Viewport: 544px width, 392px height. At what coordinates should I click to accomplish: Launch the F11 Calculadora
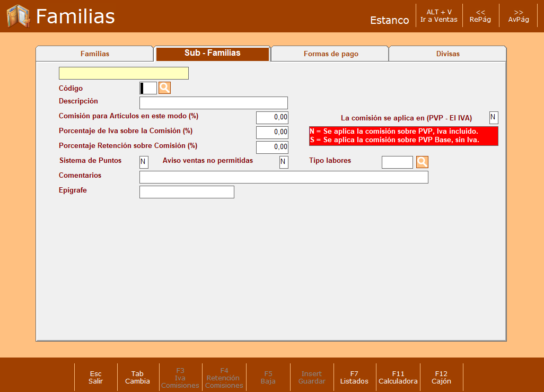pos(398,378)
